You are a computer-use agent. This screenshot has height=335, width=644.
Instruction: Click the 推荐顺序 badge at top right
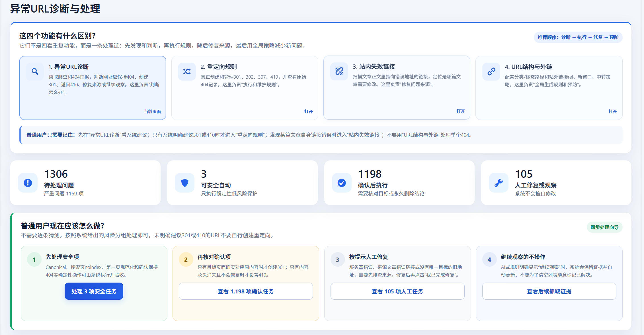578,37
